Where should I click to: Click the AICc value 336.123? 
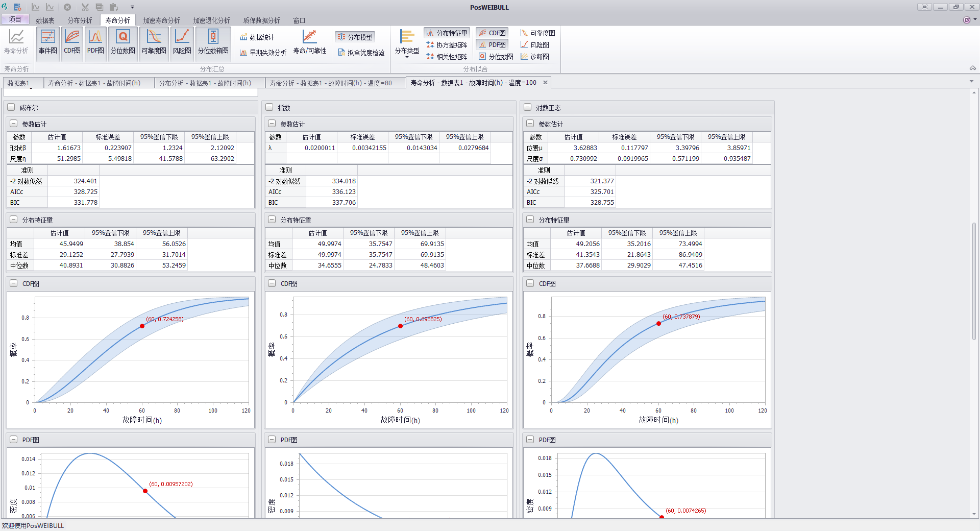tap(344, 191)
